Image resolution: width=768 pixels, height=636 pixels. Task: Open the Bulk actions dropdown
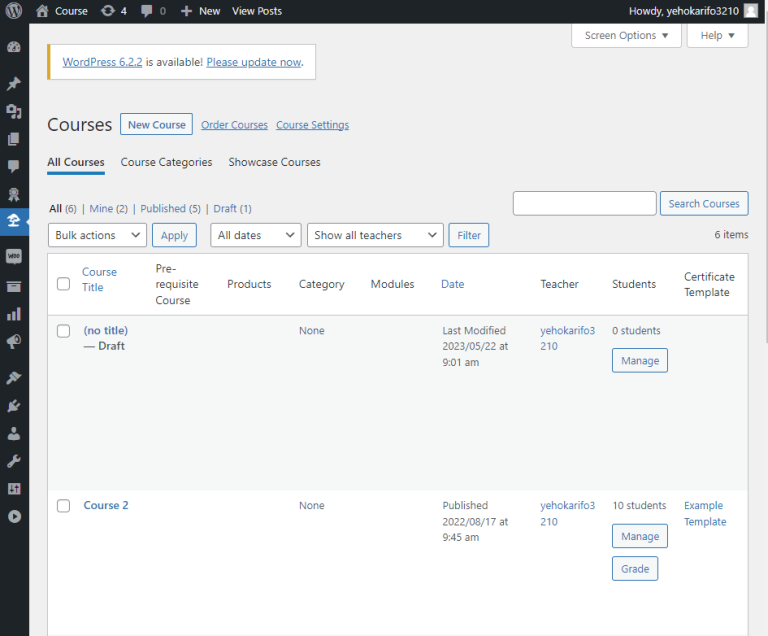tap(97, 235)
